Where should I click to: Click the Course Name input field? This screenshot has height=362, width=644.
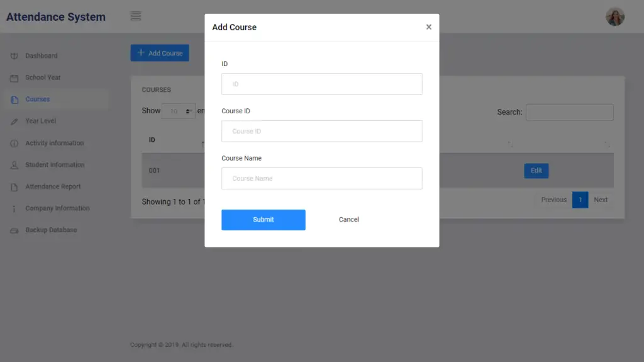pyautogui.click(x=321, y=179)
